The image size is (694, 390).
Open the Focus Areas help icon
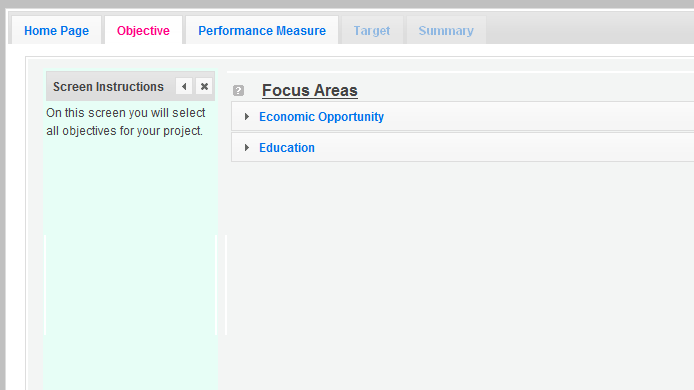click(x=239, y=91)
